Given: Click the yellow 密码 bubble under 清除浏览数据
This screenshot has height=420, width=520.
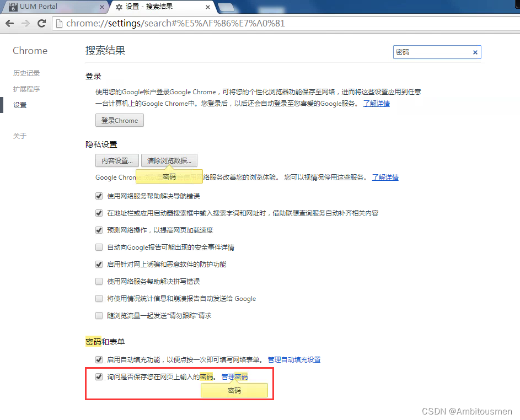Looking at the screenshot, I should click(169, 177).
